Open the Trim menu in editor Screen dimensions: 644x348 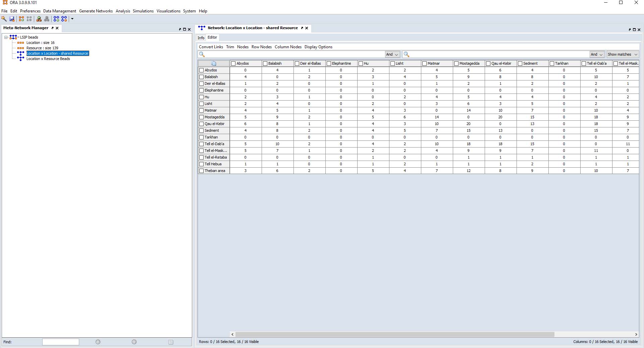tap(230, 47)
